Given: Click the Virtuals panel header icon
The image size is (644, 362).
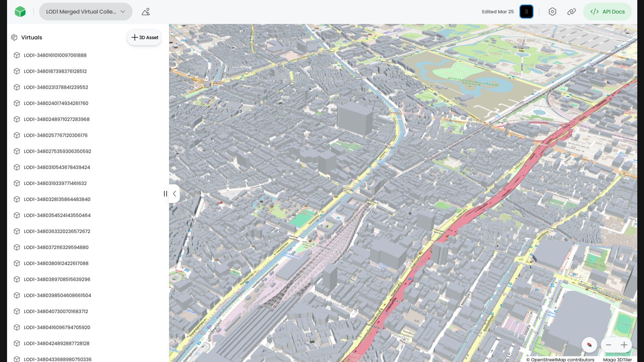Looking at the screenshot, I should [x=14, y=38].
